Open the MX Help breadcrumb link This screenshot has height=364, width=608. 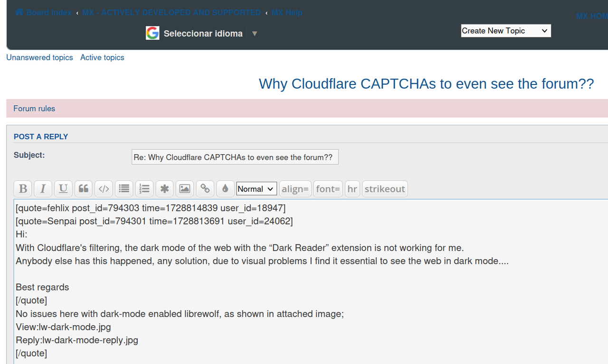click(287, 12)
